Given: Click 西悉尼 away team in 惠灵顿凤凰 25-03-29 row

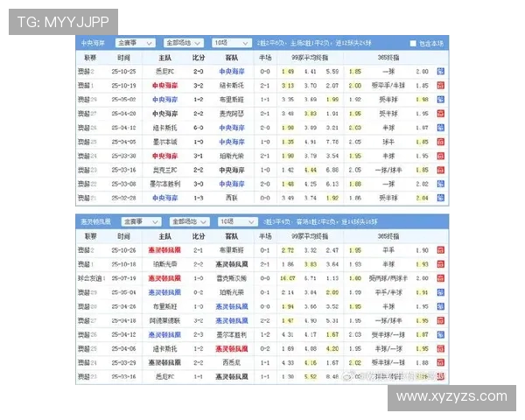Looking at the screenshot, I should pos(232,363).
